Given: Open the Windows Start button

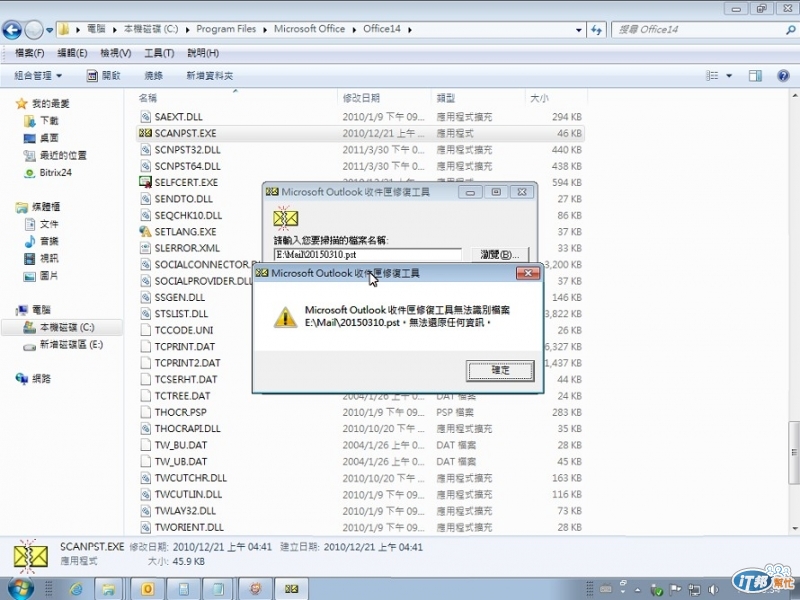Looking at the screenshot, I should tap(19, 589).
